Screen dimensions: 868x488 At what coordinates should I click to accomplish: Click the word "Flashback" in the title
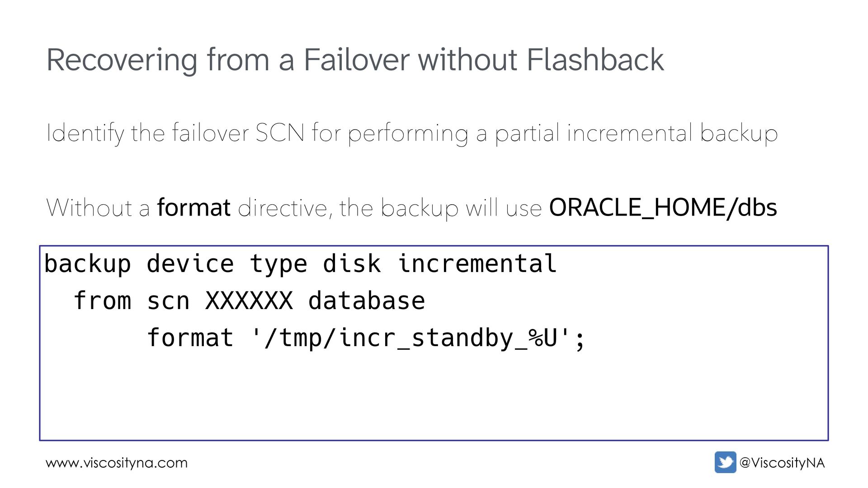[595, 60]
